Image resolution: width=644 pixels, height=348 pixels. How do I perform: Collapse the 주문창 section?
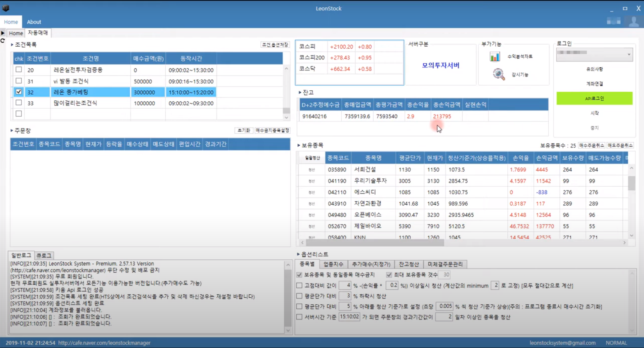point(12,130)
